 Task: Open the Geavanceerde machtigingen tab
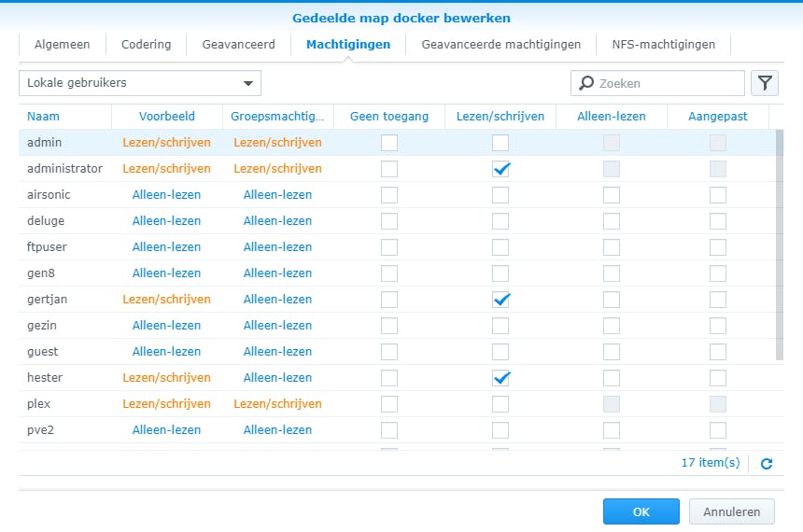tap(500, 44)
